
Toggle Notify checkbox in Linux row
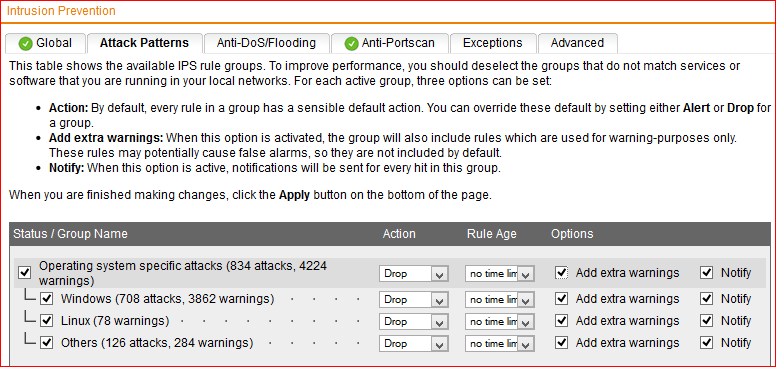pos(707,321)
